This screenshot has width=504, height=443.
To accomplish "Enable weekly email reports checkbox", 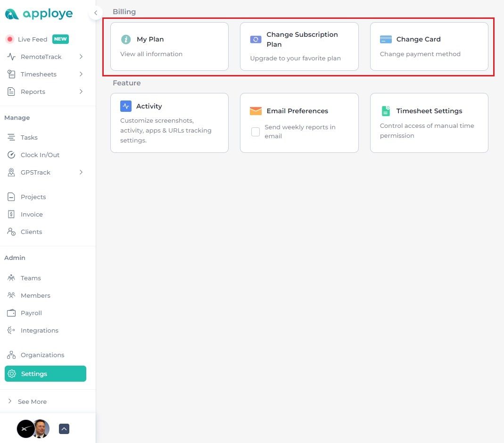I will click(256, 132).
